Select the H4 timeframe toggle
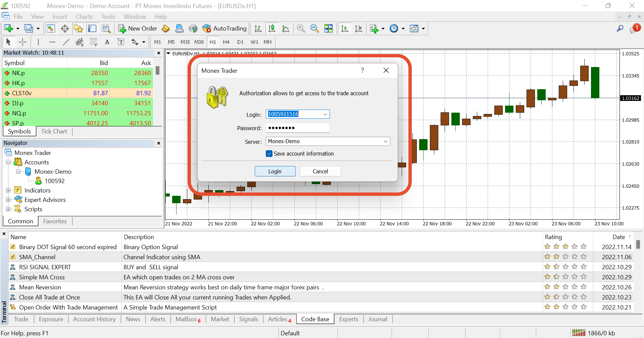Screen dimensions: 644x338 tap(226, 42)
